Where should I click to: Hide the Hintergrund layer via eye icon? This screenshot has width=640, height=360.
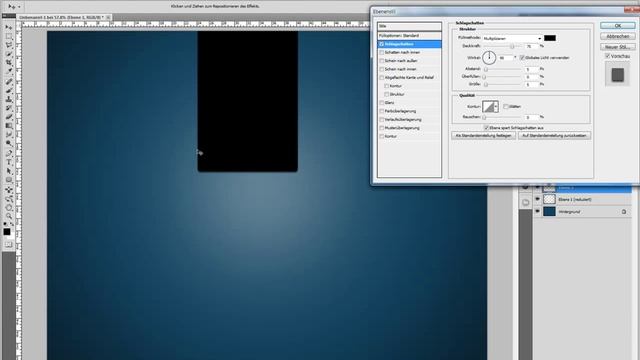(537, 211)
